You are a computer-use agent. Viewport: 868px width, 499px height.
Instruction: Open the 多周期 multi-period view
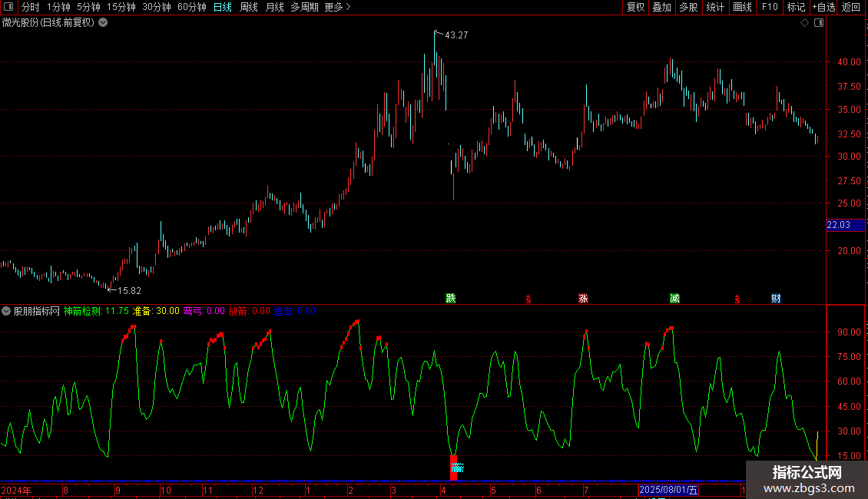304,7
